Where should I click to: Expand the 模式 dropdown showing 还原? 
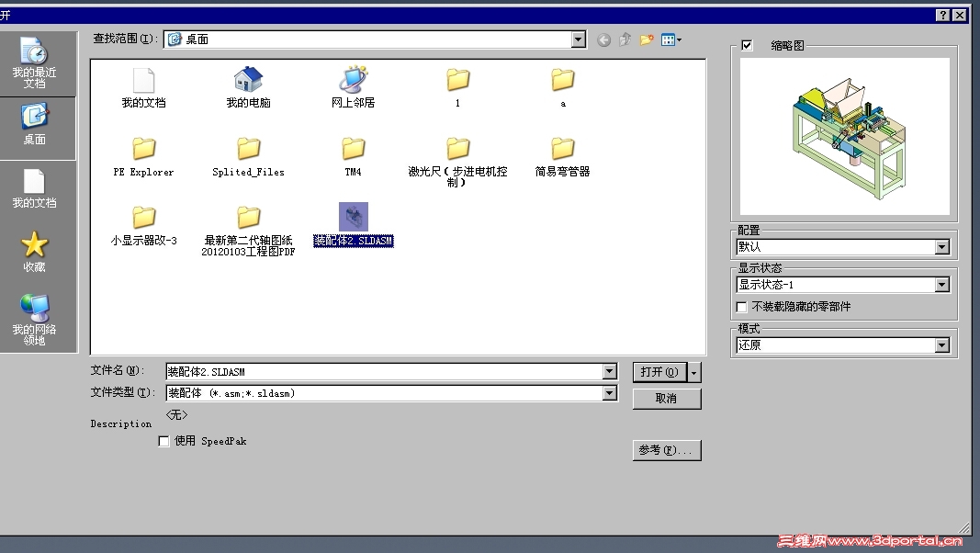click(x=941, y=345)
